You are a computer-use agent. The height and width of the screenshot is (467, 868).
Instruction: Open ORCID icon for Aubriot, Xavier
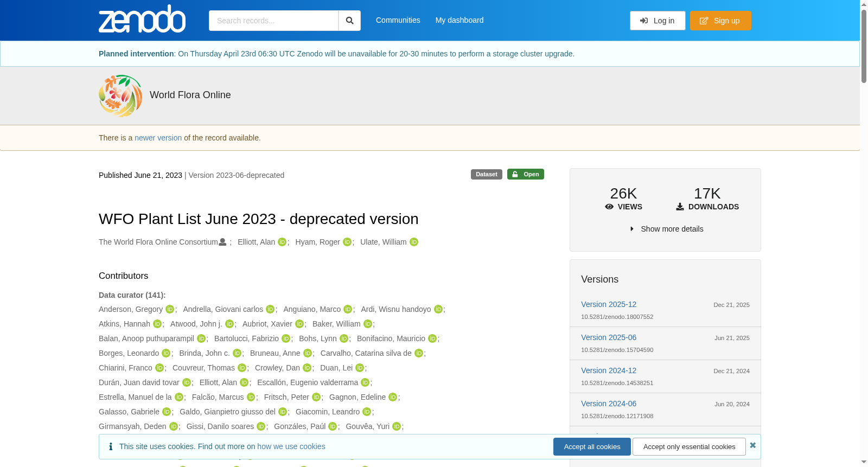click(x=299, y=324)
